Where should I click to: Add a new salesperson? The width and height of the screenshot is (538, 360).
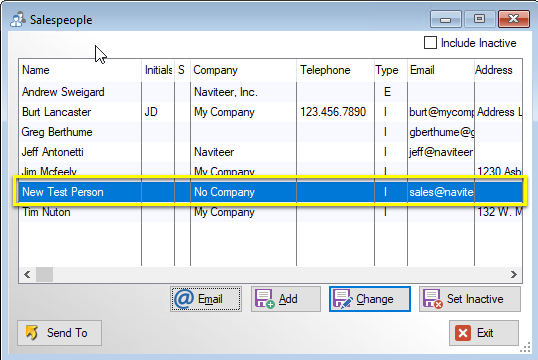[x=286, y=299]
